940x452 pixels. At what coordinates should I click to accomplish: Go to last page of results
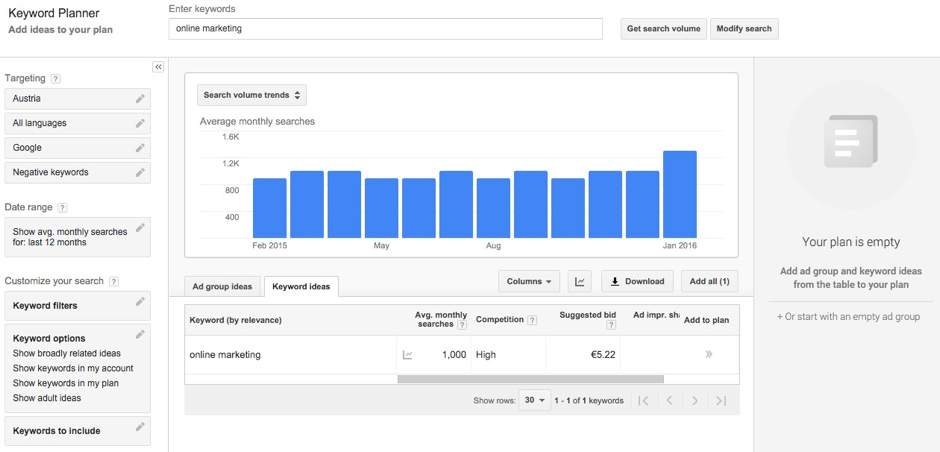tap(721, 400)
